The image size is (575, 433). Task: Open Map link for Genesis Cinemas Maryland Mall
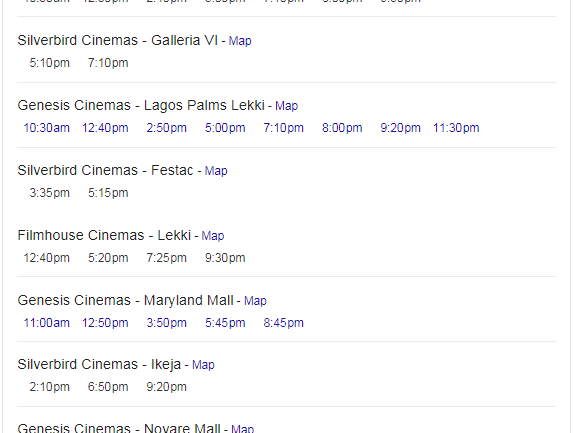pos(255,301)
